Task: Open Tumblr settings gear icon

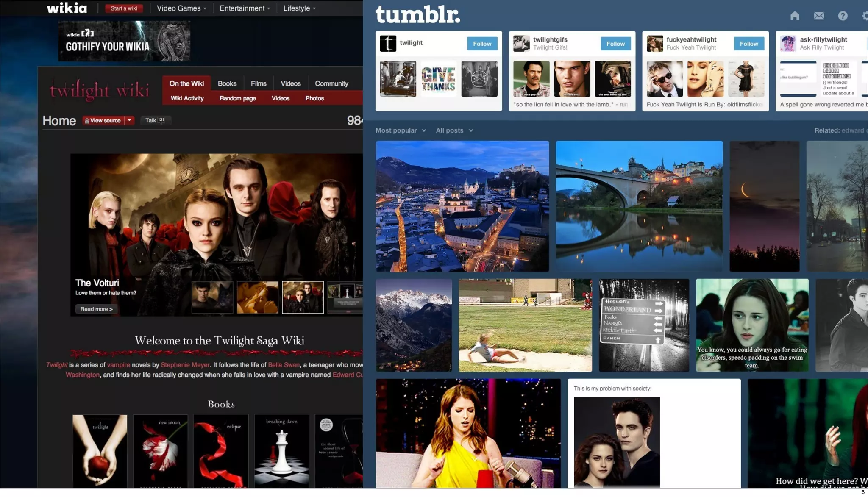Action: (865, 16)
